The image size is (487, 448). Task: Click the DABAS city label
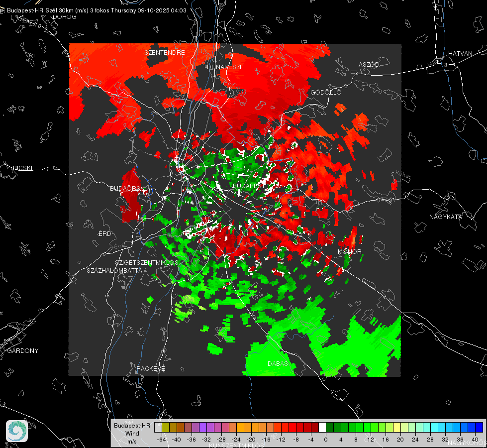click(278, 363)
